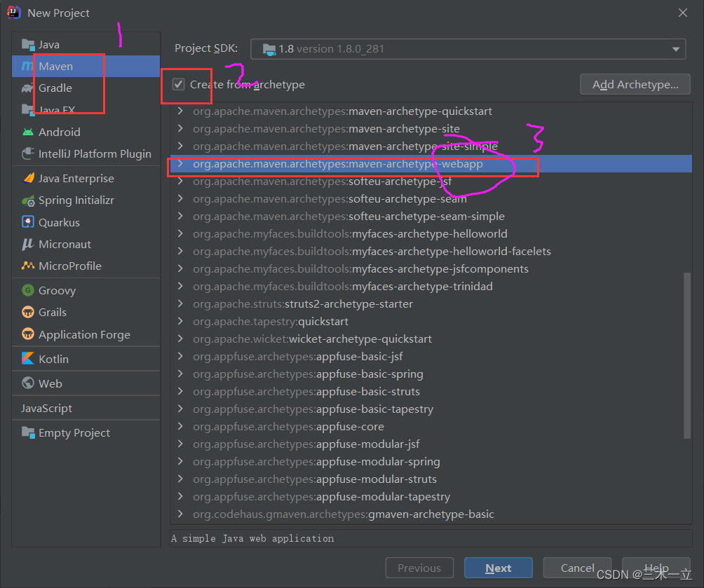Select Kotlin project type
Viewport: 704px width, 588px height.
(86, 359)
